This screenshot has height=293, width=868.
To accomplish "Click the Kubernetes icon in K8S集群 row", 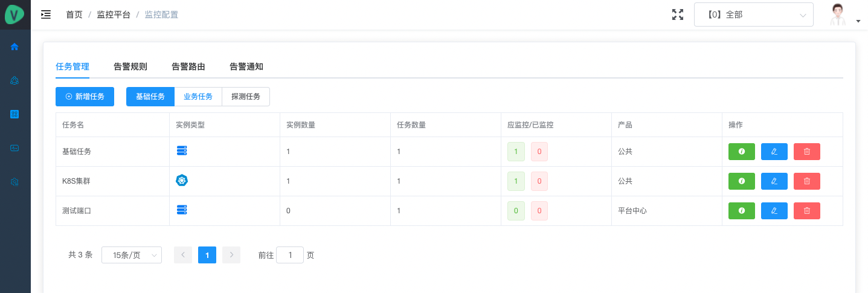I will click(182, 181).
